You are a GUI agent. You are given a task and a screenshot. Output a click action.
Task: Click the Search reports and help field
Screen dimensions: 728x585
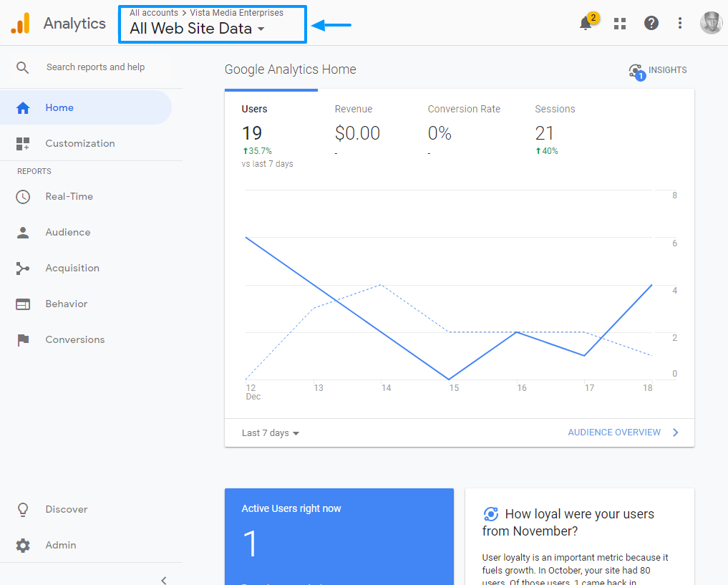(x=95, y=67)
